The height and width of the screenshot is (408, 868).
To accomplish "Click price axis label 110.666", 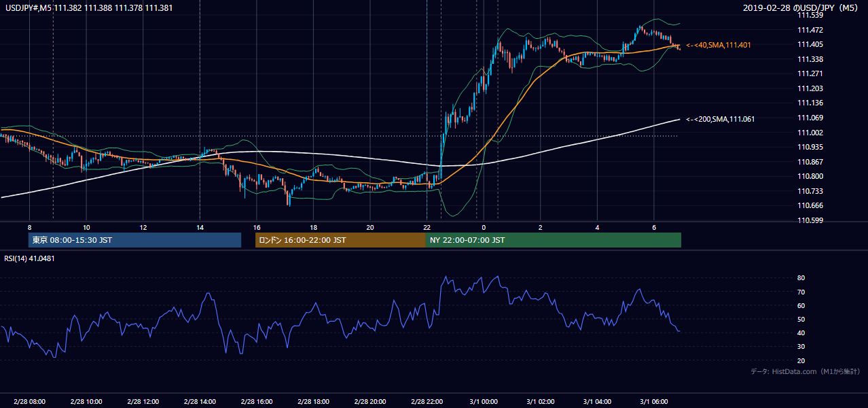I will 811,205.
